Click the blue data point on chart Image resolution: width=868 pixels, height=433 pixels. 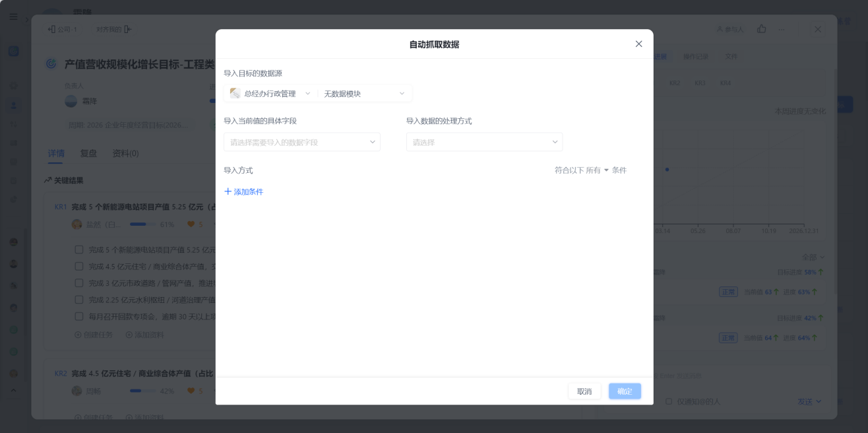[667, 170]
